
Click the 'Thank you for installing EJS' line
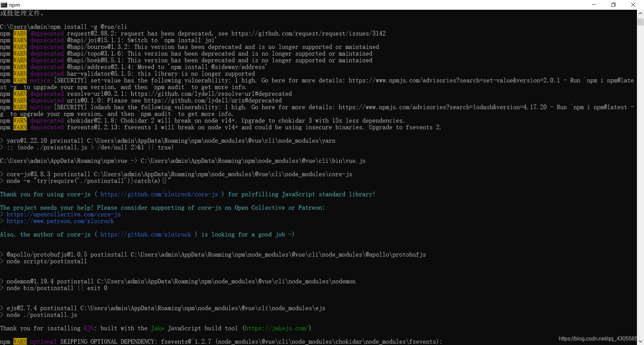(x=156, y=328)
